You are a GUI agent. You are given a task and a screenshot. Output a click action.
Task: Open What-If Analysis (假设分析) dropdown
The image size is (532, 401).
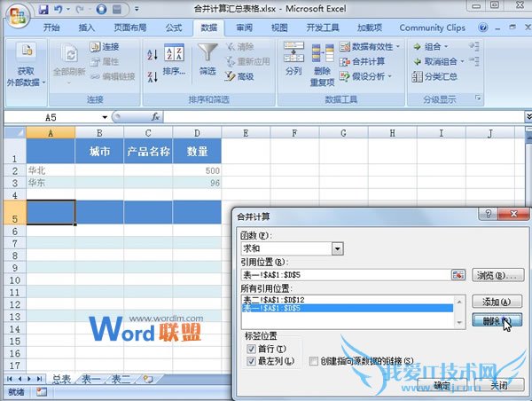point(389,76)
